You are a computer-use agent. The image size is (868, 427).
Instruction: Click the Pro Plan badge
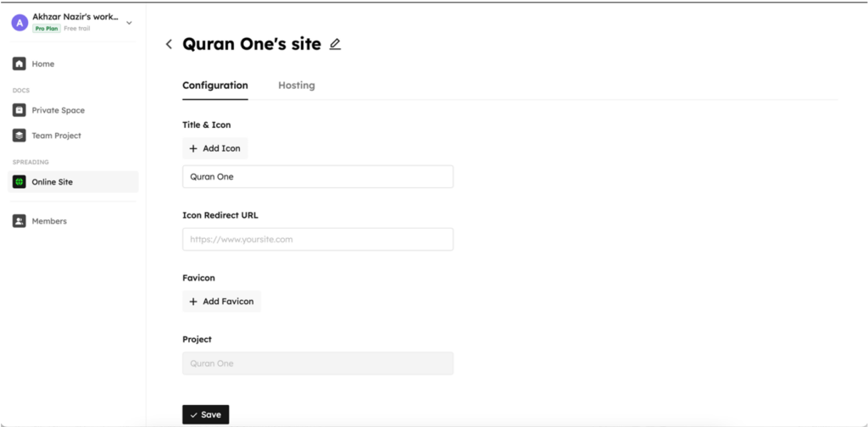[x=47, y=29]
